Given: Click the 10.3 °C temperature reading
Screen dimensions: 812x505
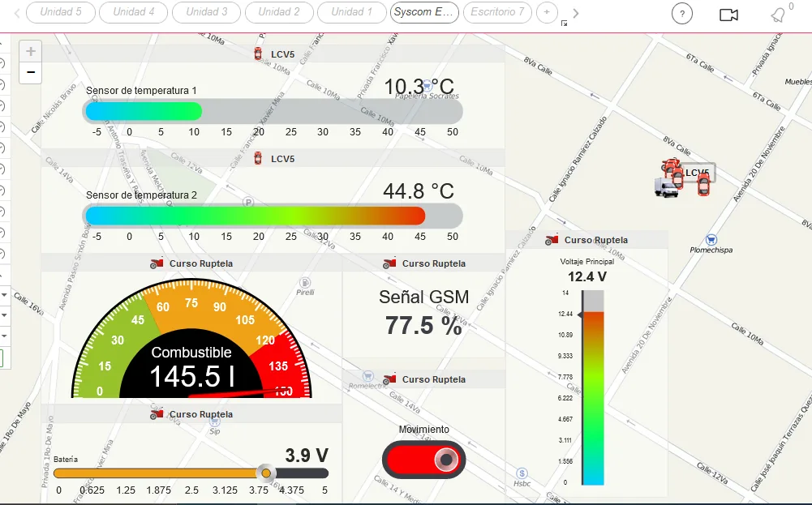Looking at the screenshot, I should tap(419, 87).
